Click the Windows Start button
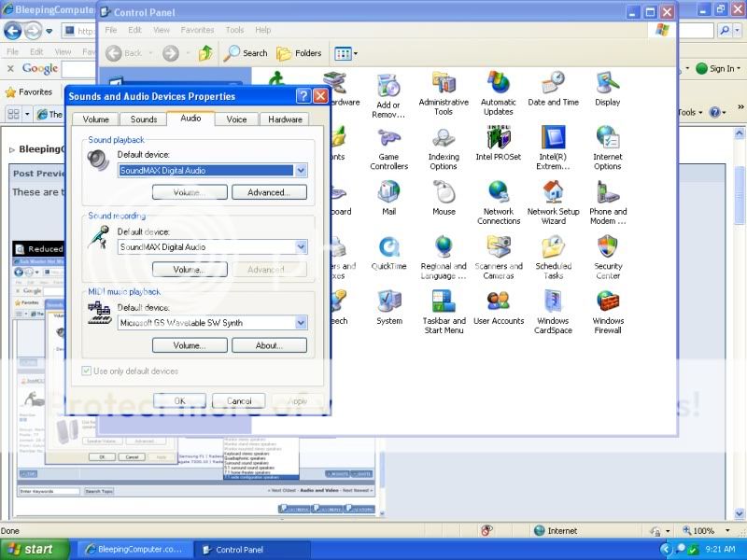The width and height of the screenshot is (747, 560). tap(35, 550)
